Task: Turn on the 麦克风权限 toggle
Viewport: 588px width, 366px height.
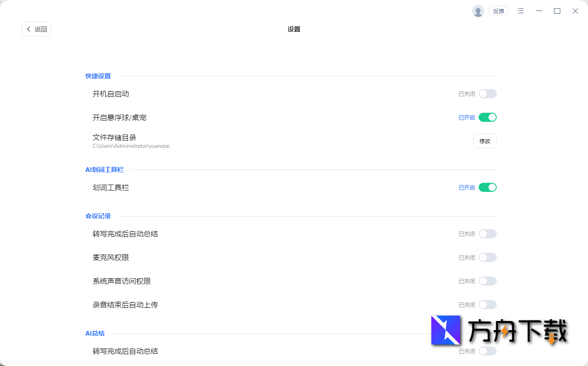Action: coord(487,257)
